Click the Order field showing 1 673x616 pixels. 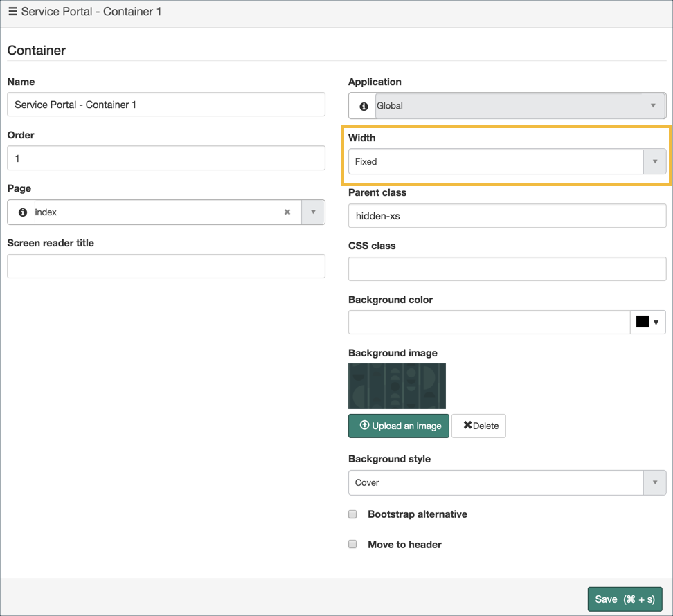pos(166,158)
